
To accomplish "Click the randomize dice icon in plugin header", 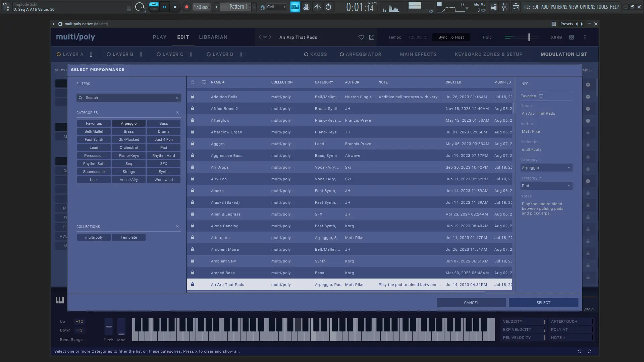I will [572, 37].
